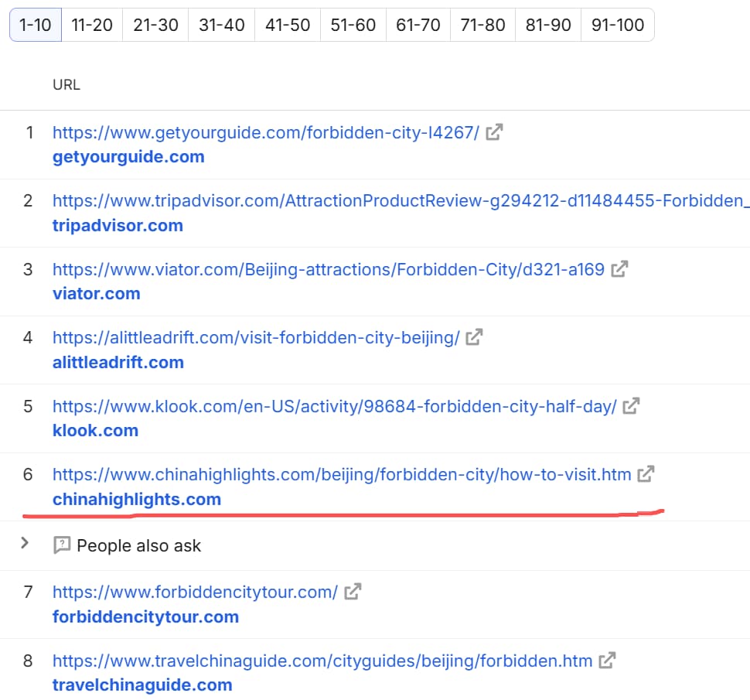
Task: Open the 81-90 results tab
Action: (x=548, y=25)
